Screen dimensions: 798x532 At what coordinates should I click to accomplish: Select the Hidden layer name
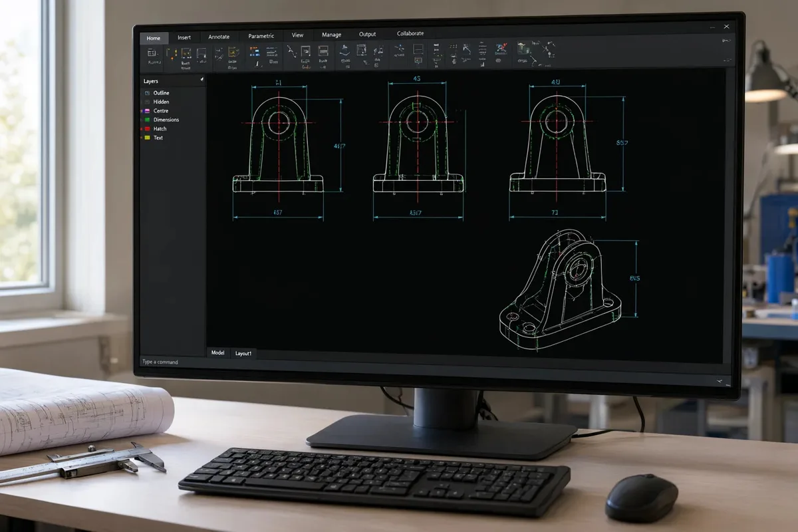[x=161, y=102]
